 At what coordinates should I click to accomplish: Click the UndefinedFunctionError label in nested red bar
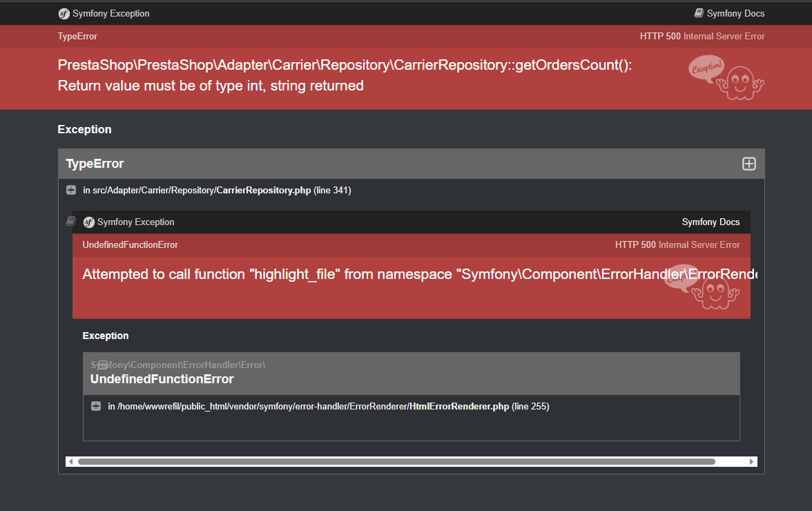coord(130,245)
